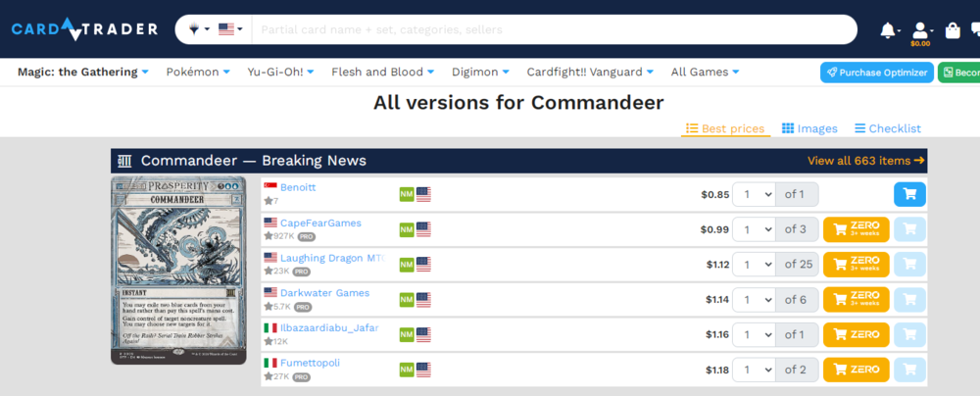The image size is (980, 396).
Task: Open language flag dropdown in search bar
Action: coord(230,29)
